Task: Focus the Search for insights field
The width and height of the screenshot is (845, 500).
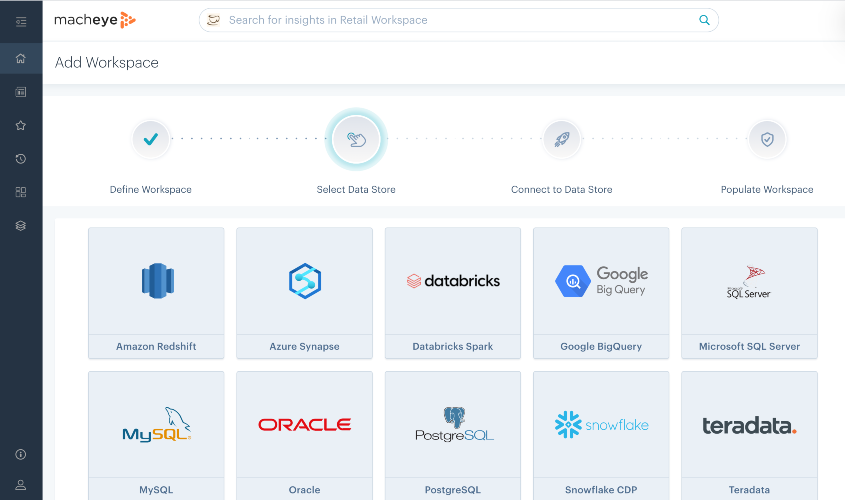Action: (459, 20)
